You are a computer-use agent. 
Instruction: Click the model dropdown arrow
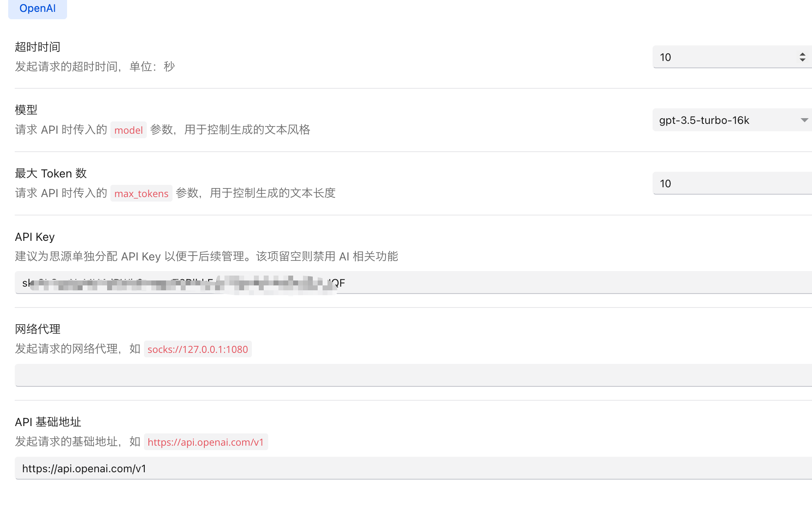804,120
